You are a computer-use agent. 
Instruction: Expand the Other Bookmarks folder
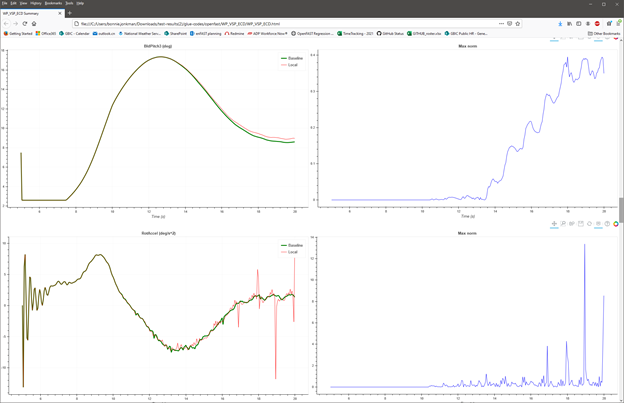click(604, 34)
